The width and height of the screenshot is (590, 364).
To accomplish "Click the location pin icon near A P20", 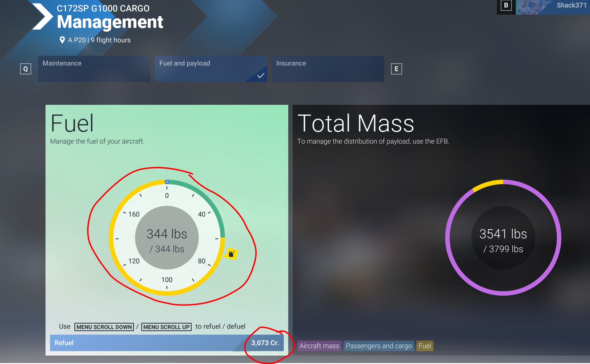I will pyautogui.click(x=62, y=40).
